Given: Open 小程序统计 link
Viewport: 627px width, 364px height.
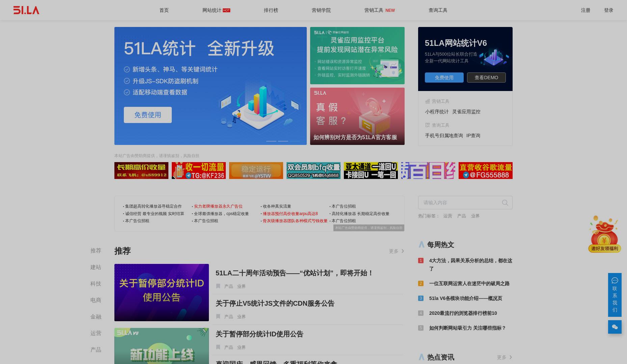Looking at the screenshot, I should 437,112.
